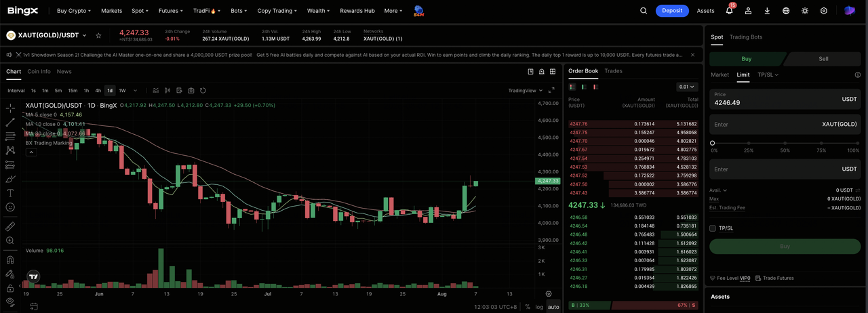Open more intervals dropdown arrow
The image size is (868, 313).
coord(136,90)
